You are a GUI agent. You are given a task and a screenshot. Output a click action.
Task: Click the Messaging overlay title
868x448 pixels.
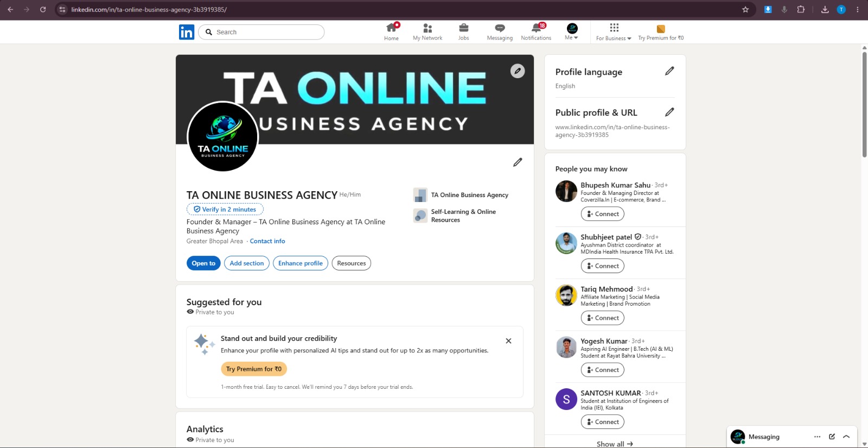(764, 437)
